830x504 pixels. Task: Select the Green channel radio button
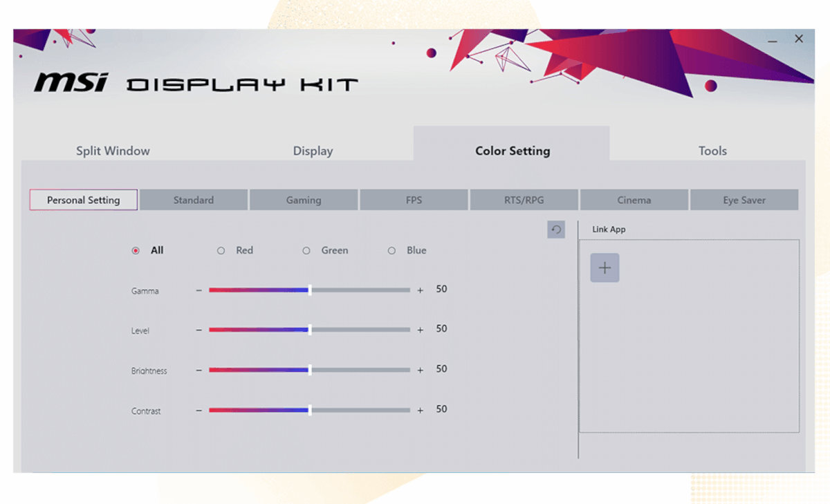[306, 251]
